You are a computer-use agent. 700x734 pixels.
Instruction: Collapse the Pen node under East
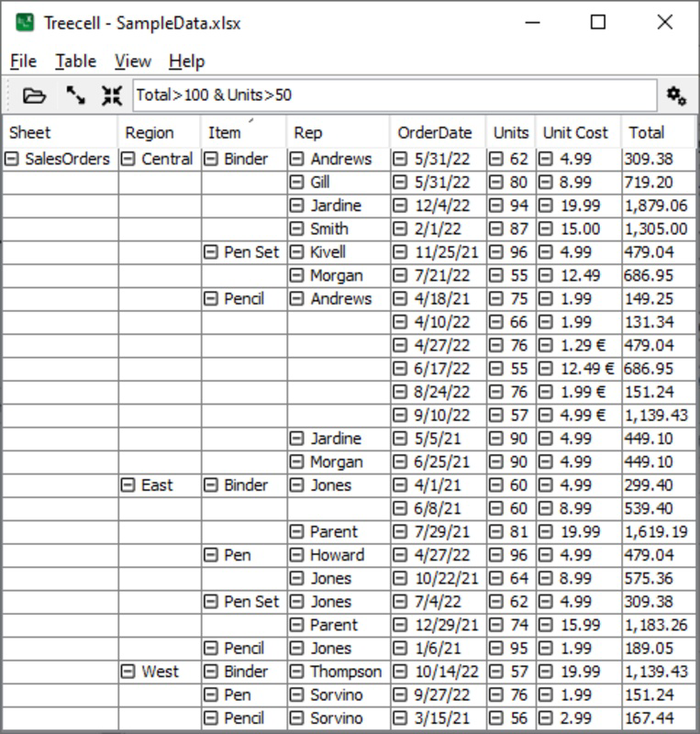(x=211, y=555)
